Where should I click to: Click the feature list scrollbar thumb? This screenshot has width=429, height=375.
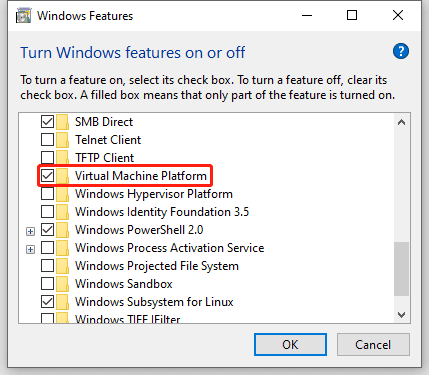tap(402, 269)
